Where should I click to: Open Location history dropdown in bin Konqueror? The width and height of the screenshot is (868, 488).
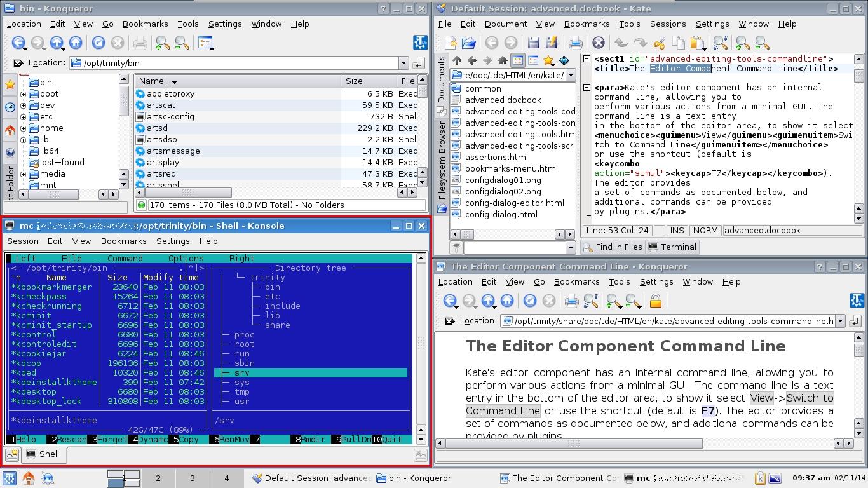click(x=403, y=63)
